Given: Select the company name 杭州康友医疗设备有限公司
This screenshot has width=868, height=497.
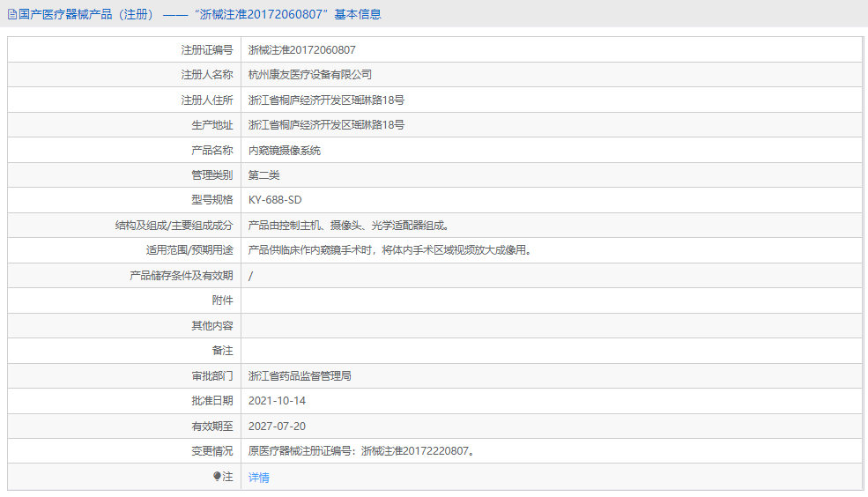Looking at the screenshot, I should tap(310, 75).
